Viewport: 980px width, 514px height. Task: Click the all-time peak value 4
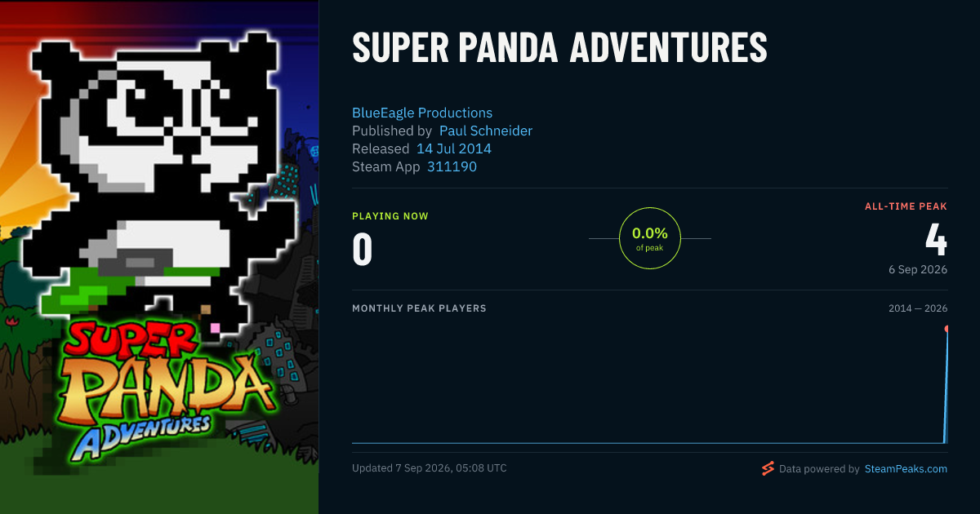tap(936, 240)
